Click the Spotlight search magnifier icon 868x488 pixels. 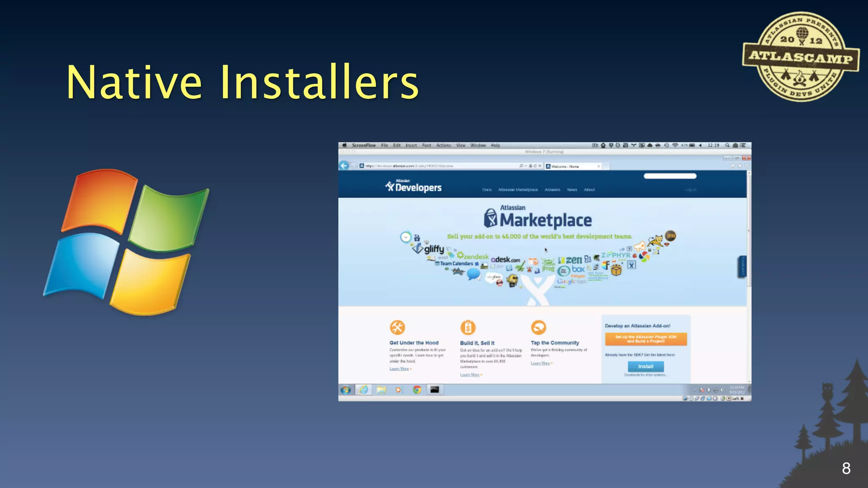click(x=727, y=145)
